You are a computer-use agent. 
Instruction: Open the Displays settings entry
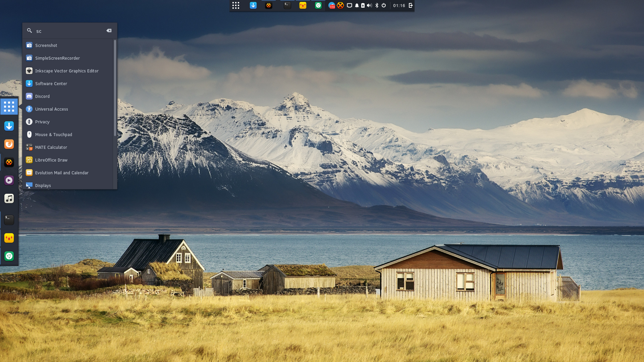coord(68,185)
